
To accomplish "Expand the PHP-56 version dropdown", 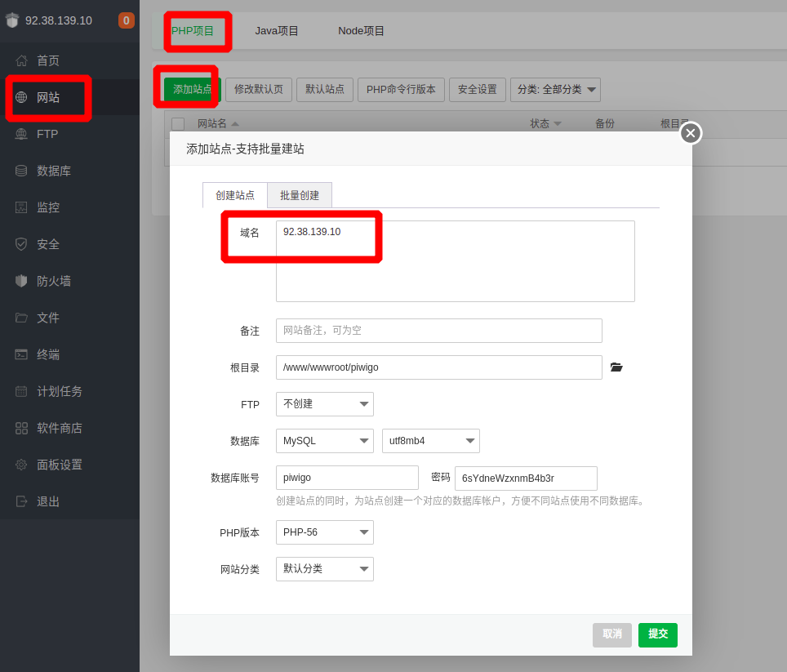I will coord(324,532).
